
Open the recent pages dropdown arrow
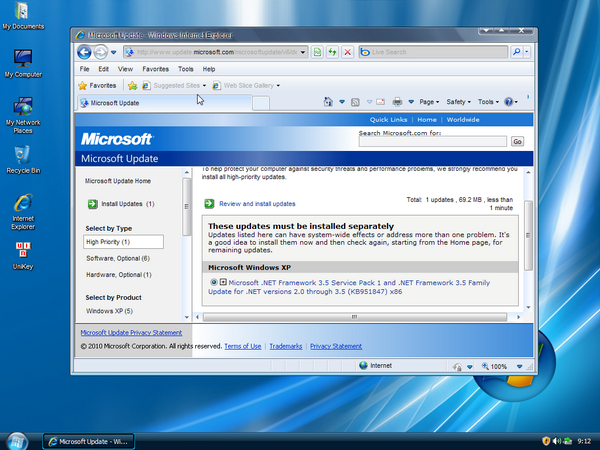[114, 52]
